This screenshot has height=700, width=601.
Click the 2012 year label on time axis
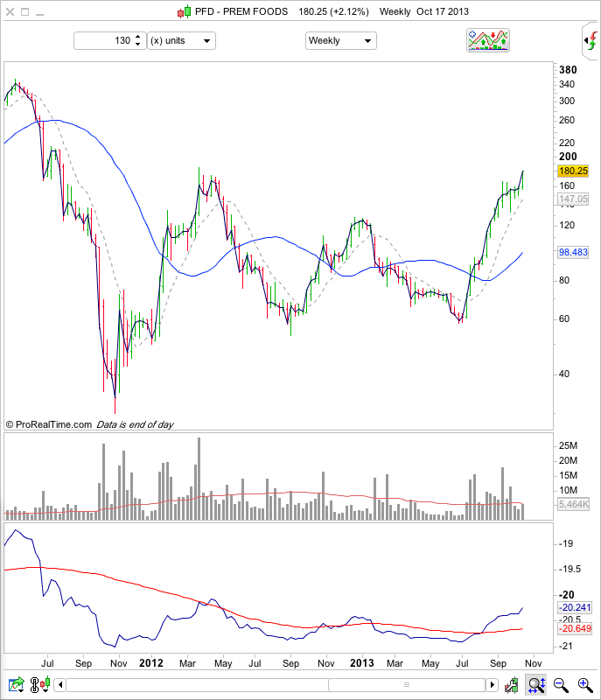coord(151,663)
